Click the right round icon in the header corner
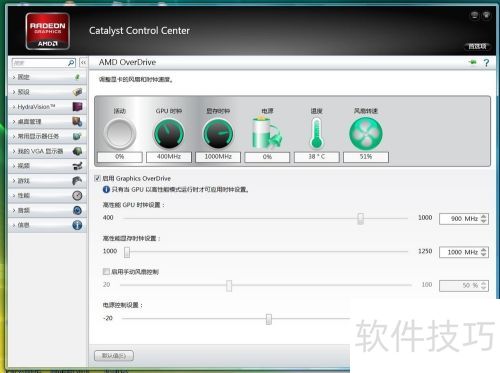The width and height of the screenshot is (500, 373). 486,15
